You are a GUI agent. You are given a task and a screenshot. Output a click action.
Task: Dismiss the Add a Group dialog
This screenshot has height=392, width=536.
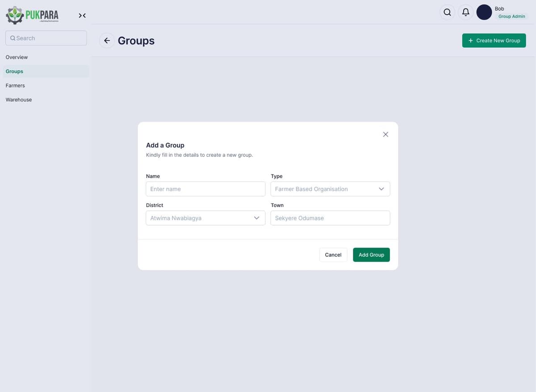385,134
